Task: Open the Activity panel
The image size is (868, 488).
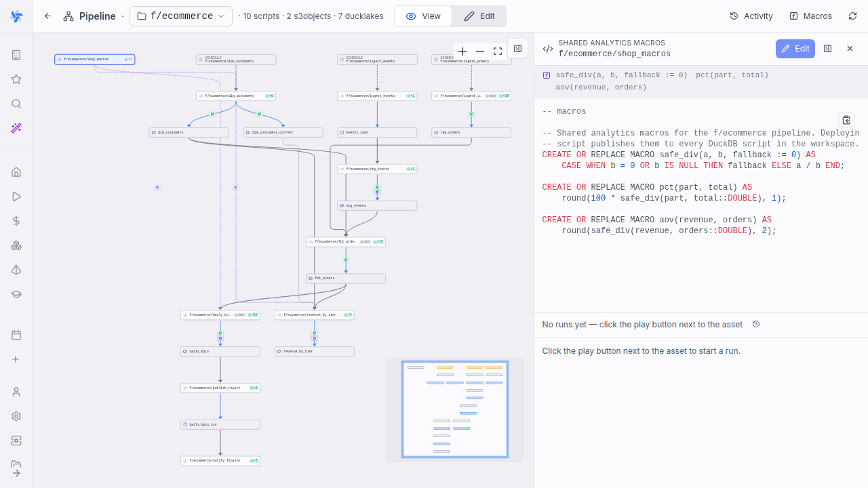Action: 751,16
